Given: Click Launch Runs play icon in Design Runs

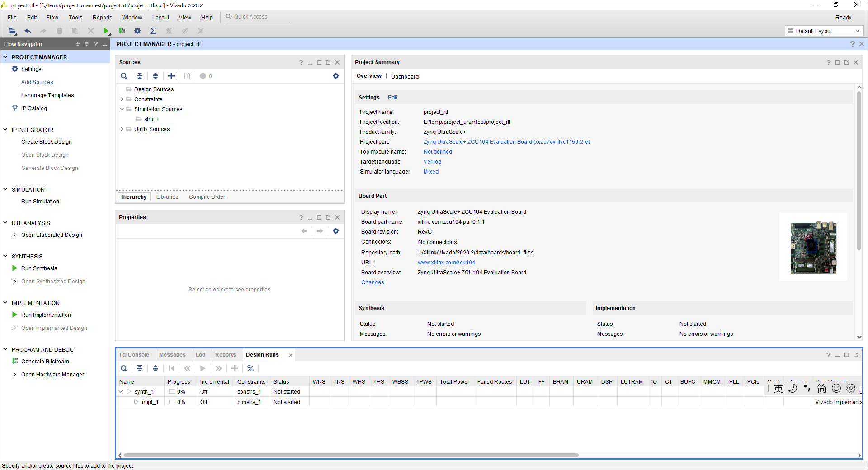Looking at the screenshot, I should click(203, 368).
